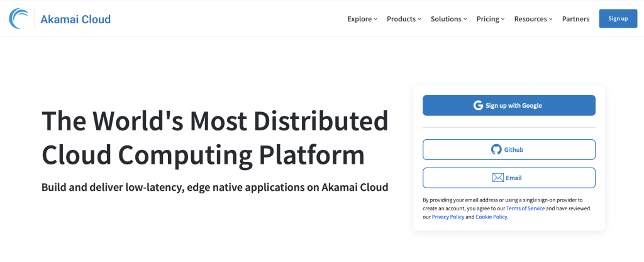
Task: Expand the chevron beside Solutions
Action: click(x=465, y=20)
